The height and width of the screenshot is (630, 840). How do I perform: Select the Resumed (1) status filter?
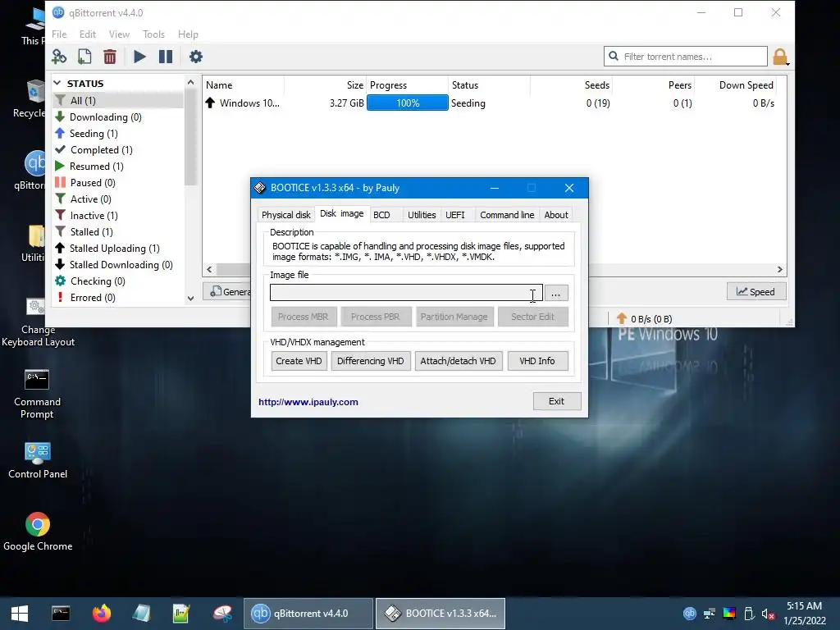coord(97,166)
